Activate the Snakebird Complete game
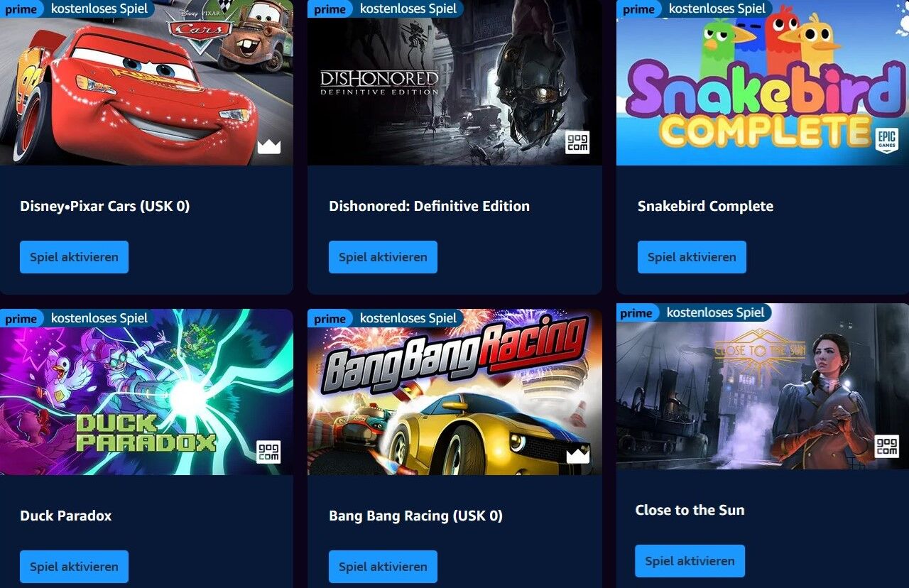This screenshot has width=909, height=588. (692, 257)
